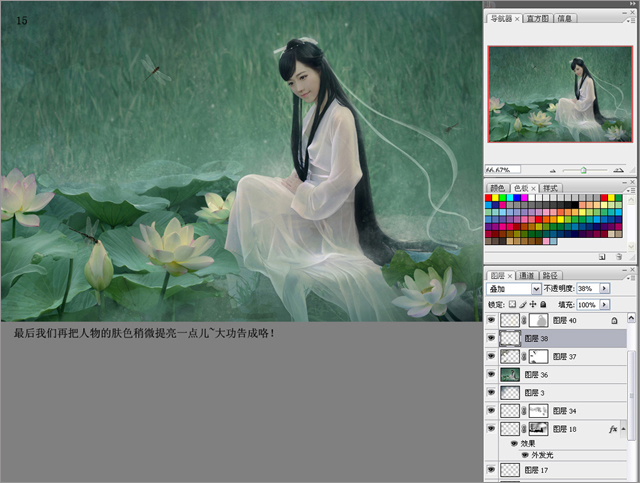
Task: Click the lock transparent pixels icon
Action: click(512, 305)
